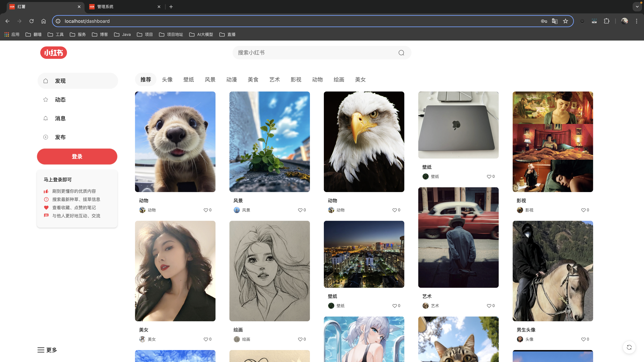Screen dimensions: 644x362
Task: Select the 推荐 category tab
Action: click(146, 80)
